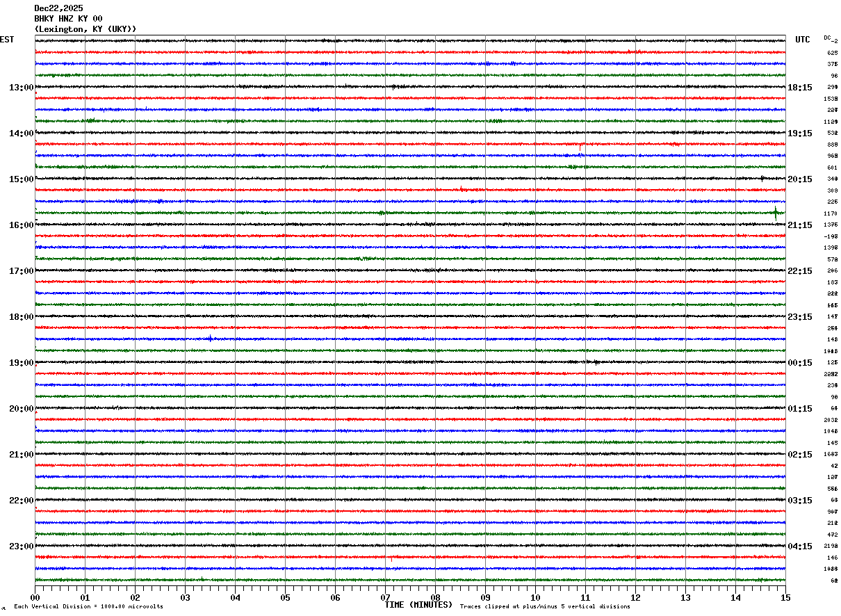Click the "23:15" UTC time label

[800, 317]
